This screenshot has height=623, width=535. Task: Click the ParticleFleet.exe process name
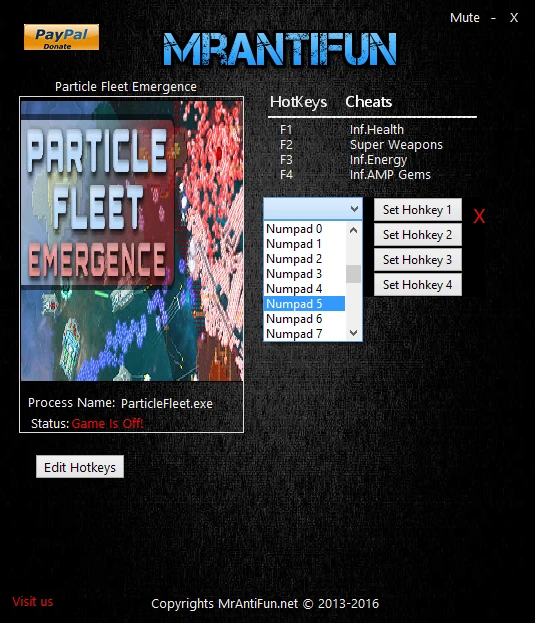tap(167, 404)
